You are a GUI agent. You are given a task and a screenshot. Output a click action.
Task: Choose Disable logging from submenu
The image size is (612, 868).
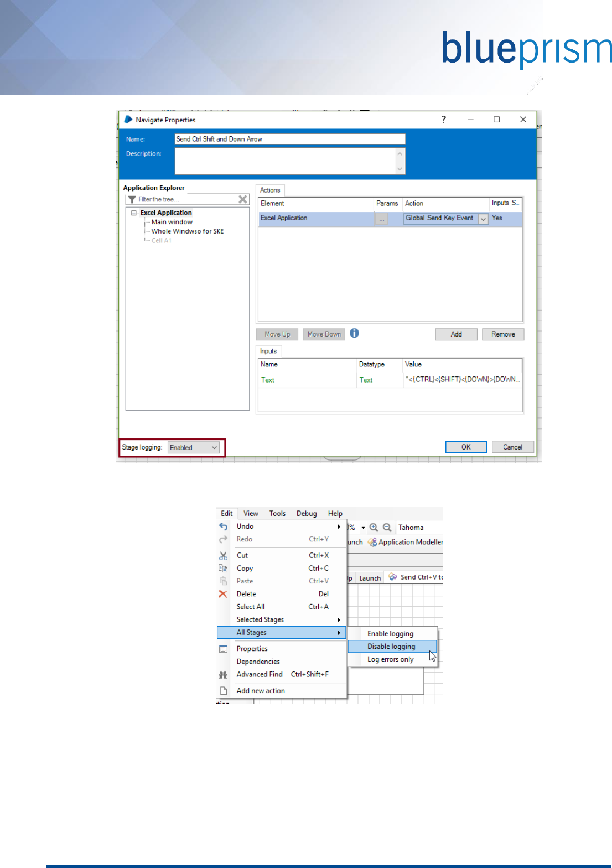[392, 646]
